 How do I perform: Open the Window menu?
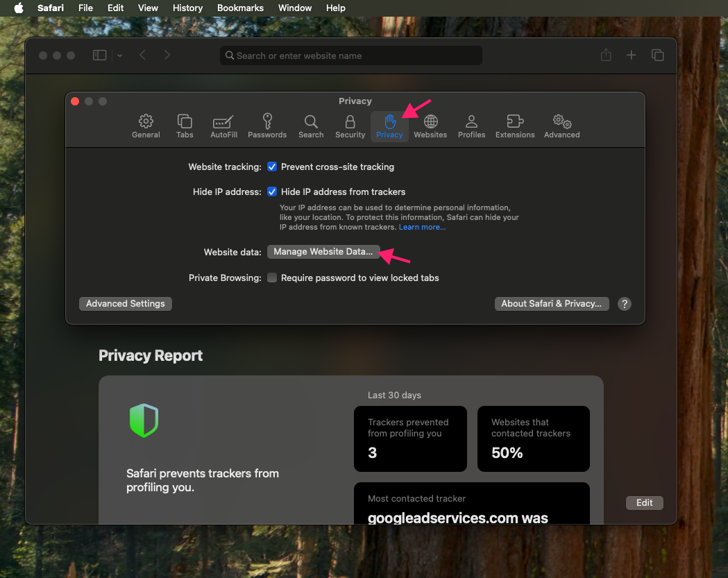click(295, 8)
